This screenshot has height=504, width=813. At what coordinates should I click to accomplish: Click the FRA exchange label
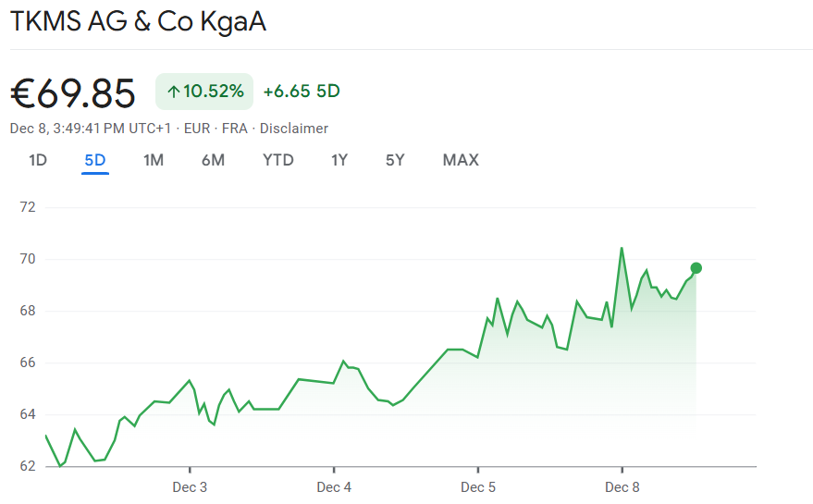(x=235, y=129)
